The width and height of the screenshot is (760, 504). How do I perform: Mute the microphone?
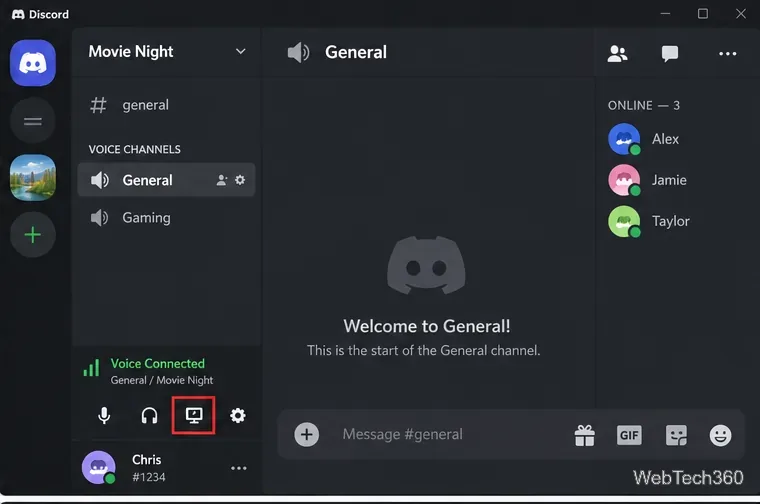point(104,416)
